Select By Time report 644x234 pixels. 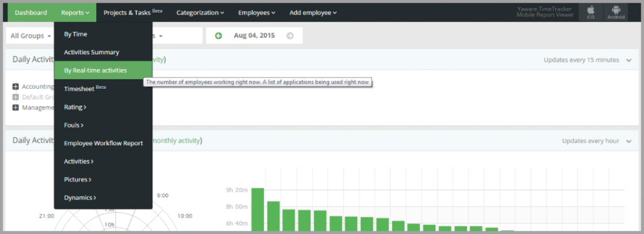103,35
